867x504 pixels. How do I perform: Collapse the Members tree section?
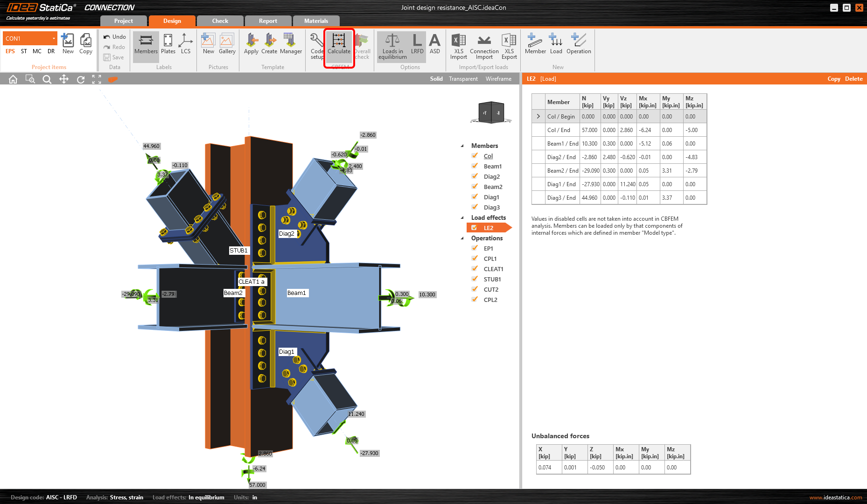pyautogui.click(x=462, y=145)
